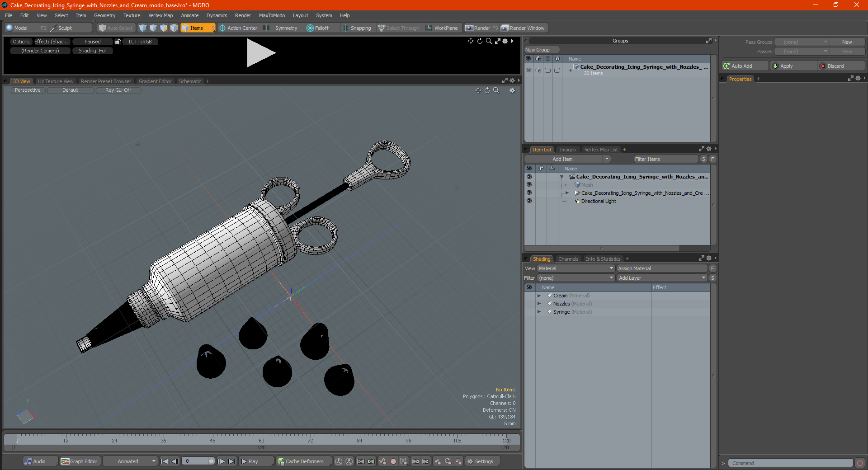Open preview settings gear icon
The image size is (868, 470).
505,41
